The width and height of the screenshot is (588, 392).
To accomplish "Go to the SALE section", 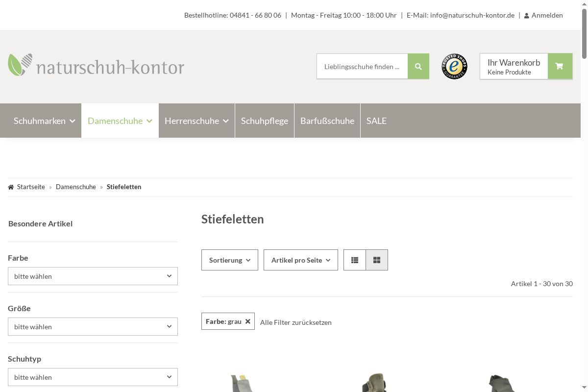I will tap(376, 121).
